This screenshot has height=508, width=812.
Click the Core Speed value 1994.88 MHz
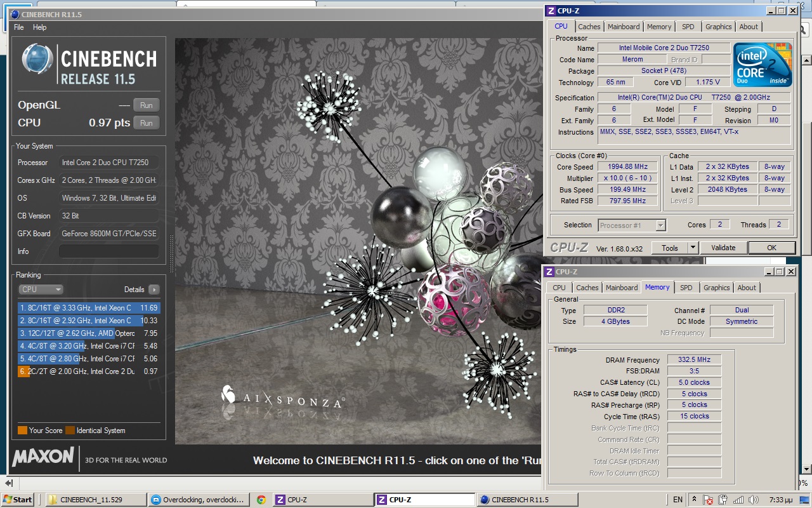pyautogui.click(x=628, y=167)
